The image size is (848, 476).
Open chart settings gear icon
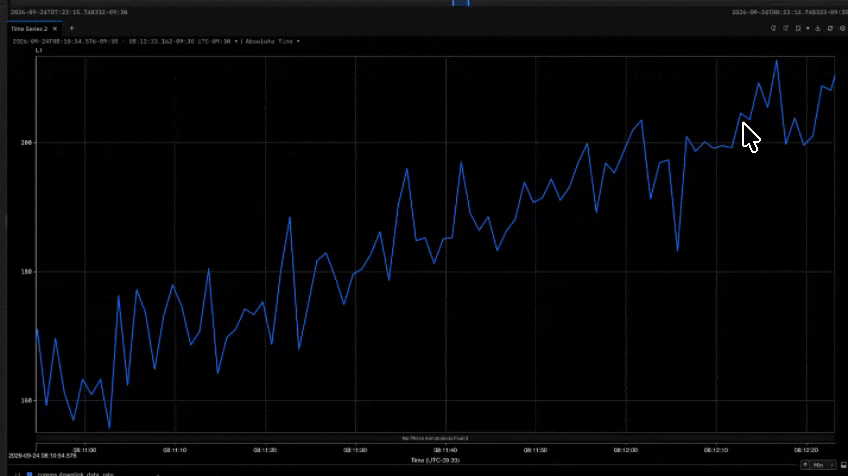842,28
